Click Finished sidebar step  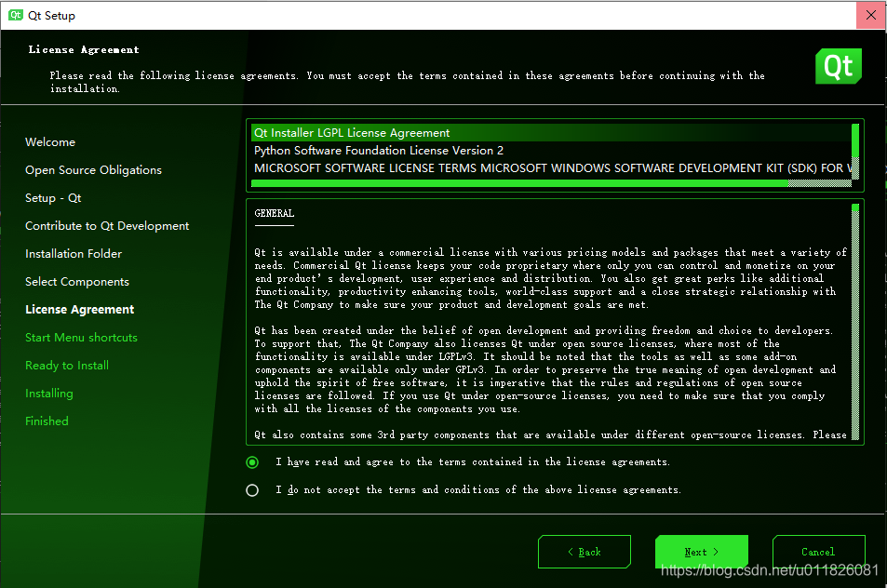point(47,421)
